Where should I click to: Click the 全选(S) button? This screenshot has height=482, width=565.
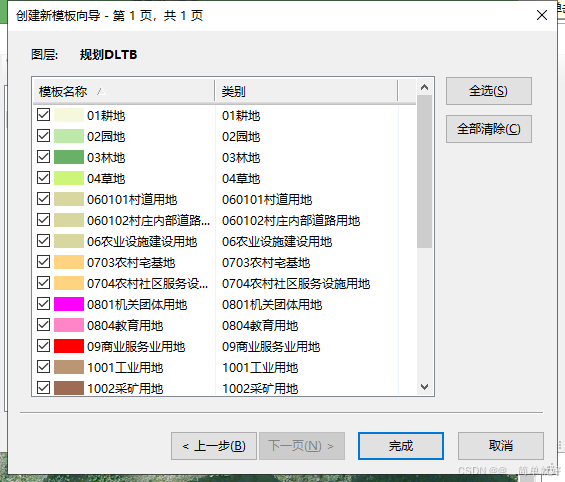pyautogui.click(x=489, y=91)
